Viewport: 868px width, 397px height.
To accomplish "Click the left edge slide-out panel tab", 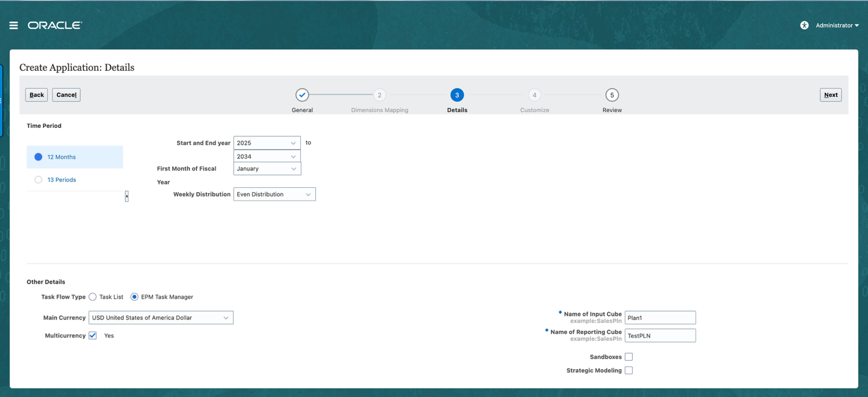I will pos(2,101).
